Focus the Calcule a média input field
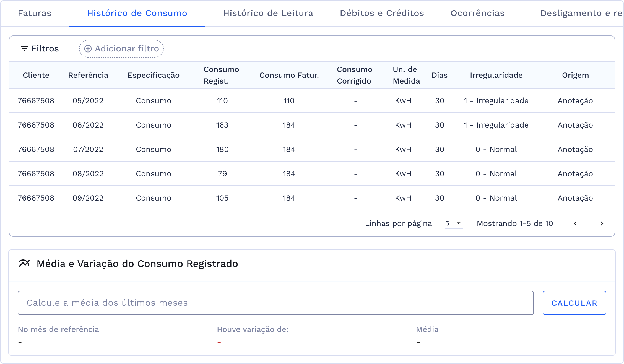Viewport: 624px width, 364px height. 275,303
